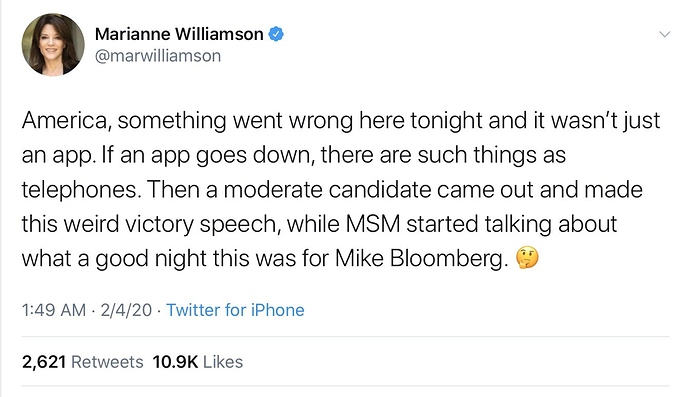Click the 1:49 AM timestamp
Image resolution: width=690 pixels, height=397 pixels.
(x=54, y=310)
